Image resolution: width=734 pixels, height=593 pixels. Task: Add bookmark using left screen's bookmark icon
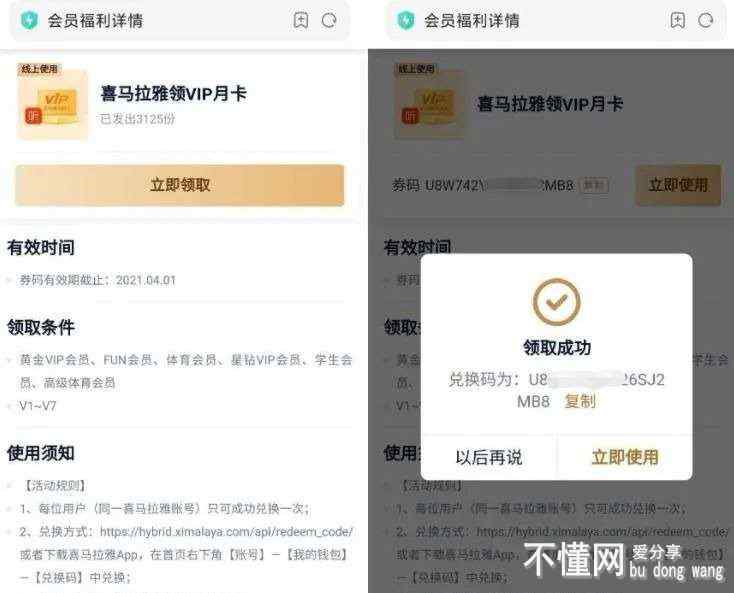click(301, 20)
